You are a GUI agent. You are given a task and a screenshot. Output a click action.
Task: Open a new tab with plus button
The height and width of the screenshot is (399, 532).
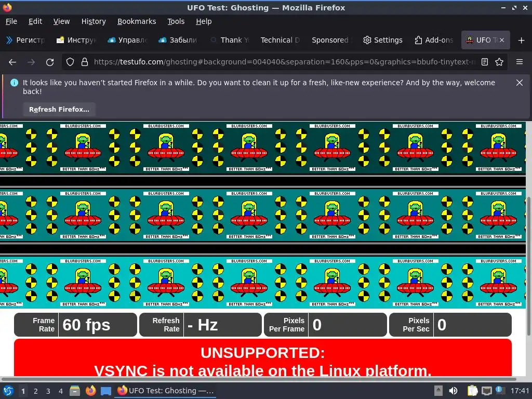pyautogui.click(x=522, y=41)
